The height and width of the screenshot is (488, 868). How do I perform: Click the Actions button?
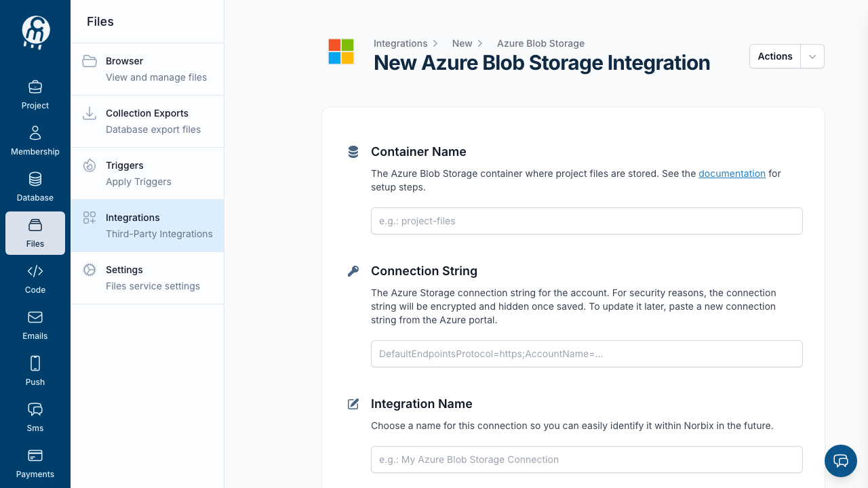click(775, 57)
